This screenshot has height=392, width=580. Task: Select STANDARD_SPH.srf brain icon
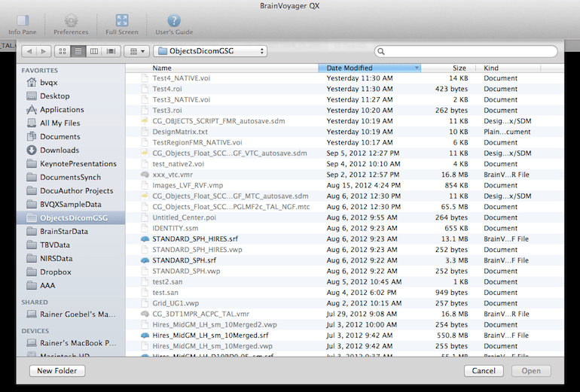tap(145, 260)
